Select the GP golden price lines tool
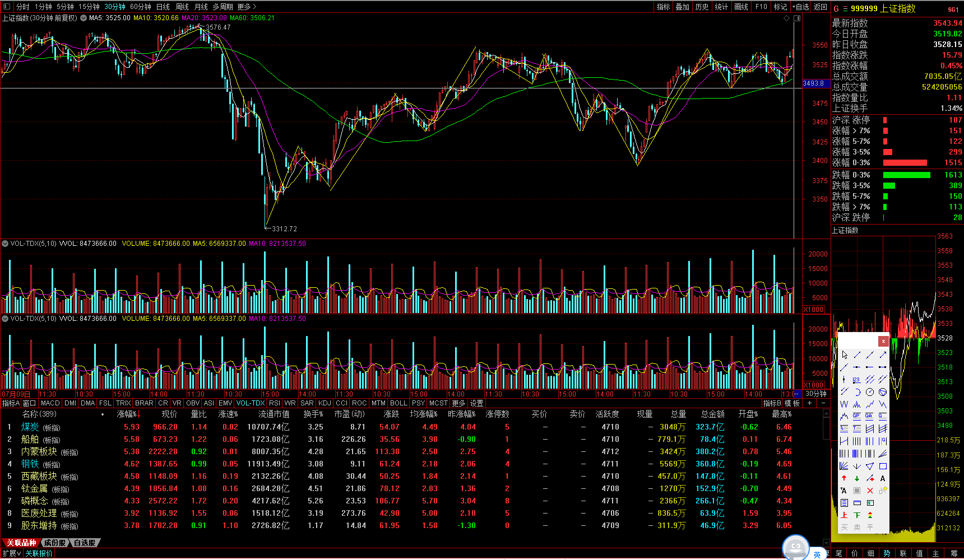The image size is (964, 560). 857,417
